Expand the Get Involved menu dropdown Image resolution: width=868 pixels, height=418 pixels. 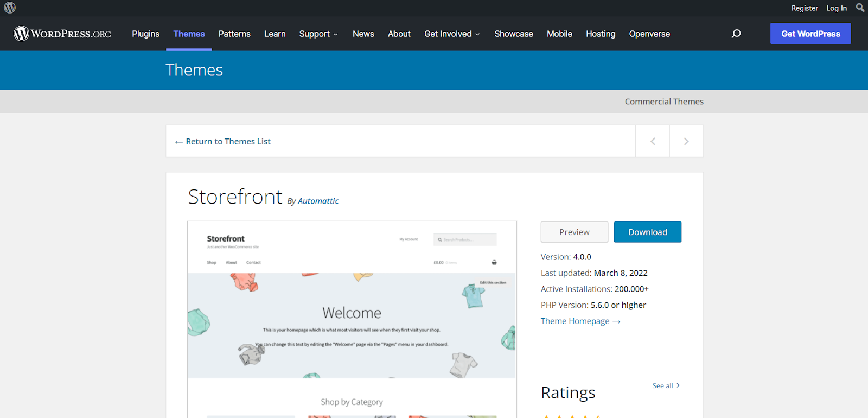452,34
